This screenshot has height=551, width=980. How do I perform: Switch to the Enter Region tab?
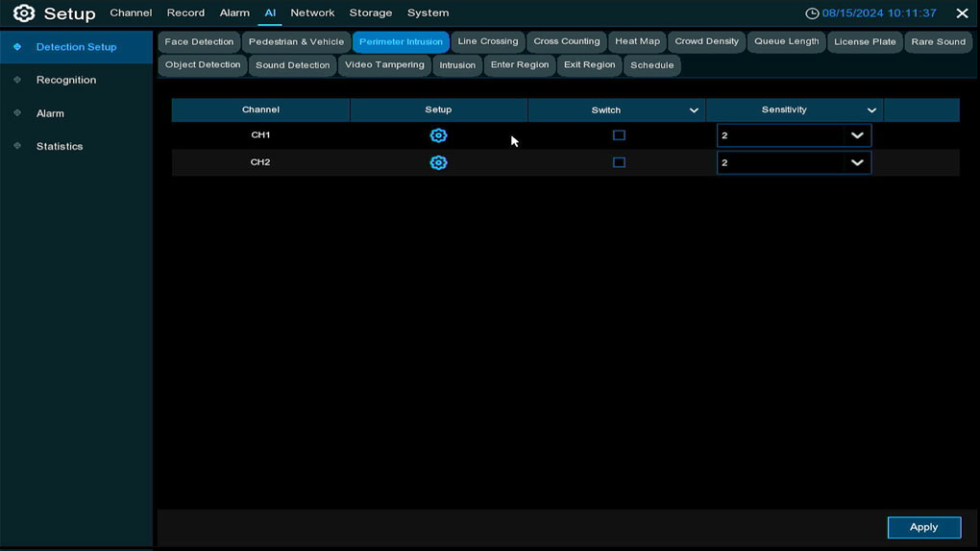520,65
